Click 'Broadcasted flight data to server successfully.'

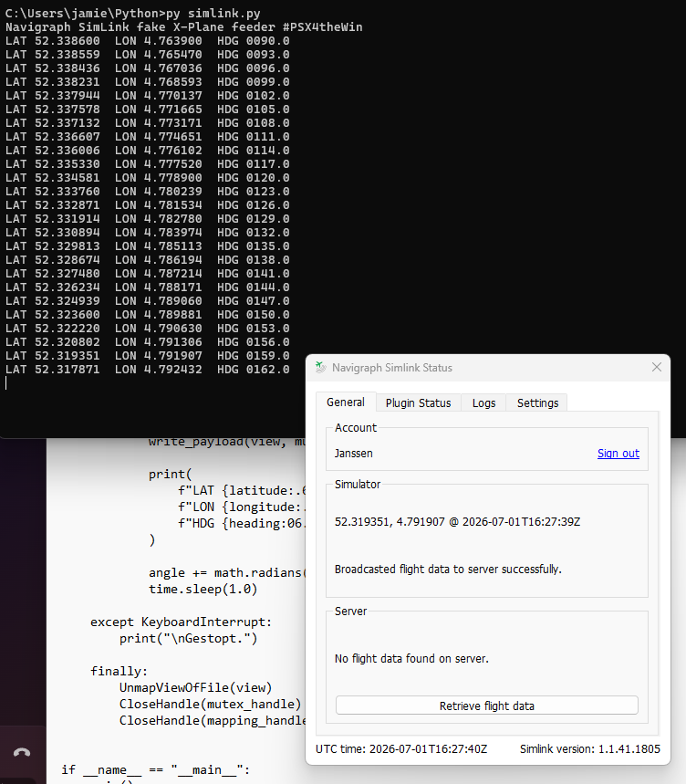(448, 569)
